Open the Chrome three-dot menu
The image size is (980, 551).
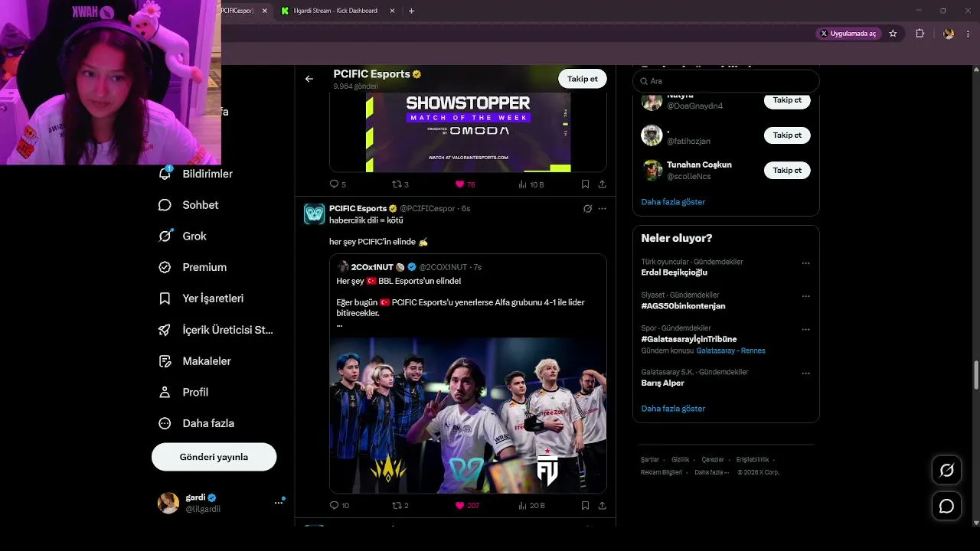(969, 34)
